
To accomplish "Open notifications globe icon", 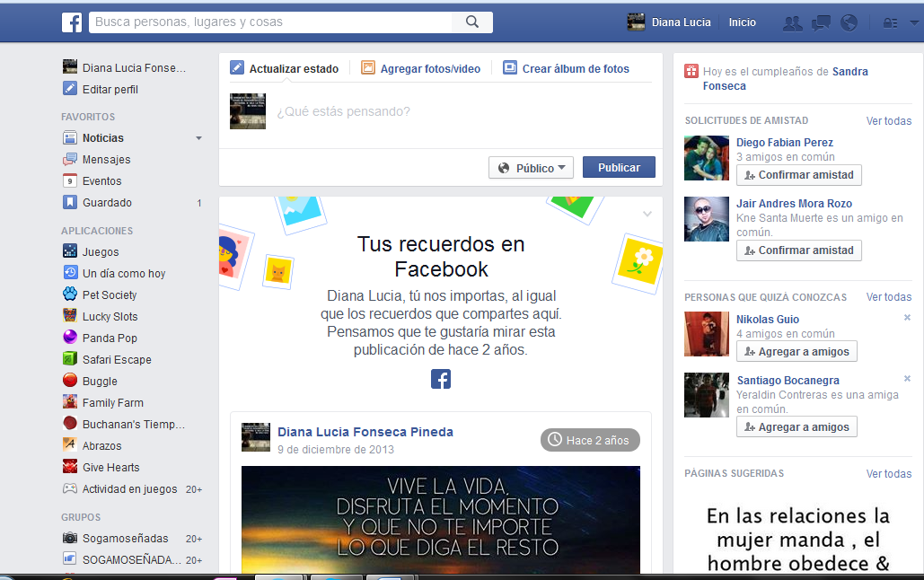I will coord(849,23).
